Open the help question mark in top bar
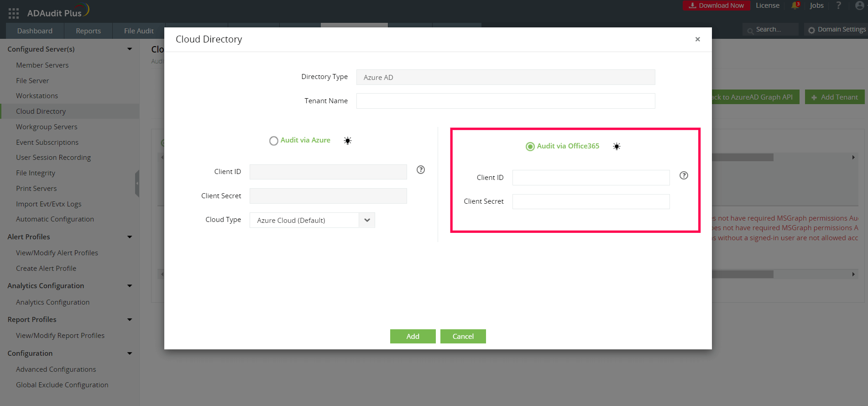This screenshot has height=406, width=868. pos(838,5)
